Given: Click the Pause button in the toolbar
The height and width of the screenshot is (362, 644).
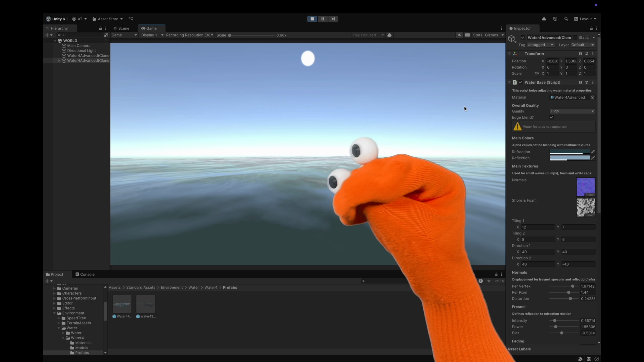Looking at the screenshot, I should pos(323,19).
